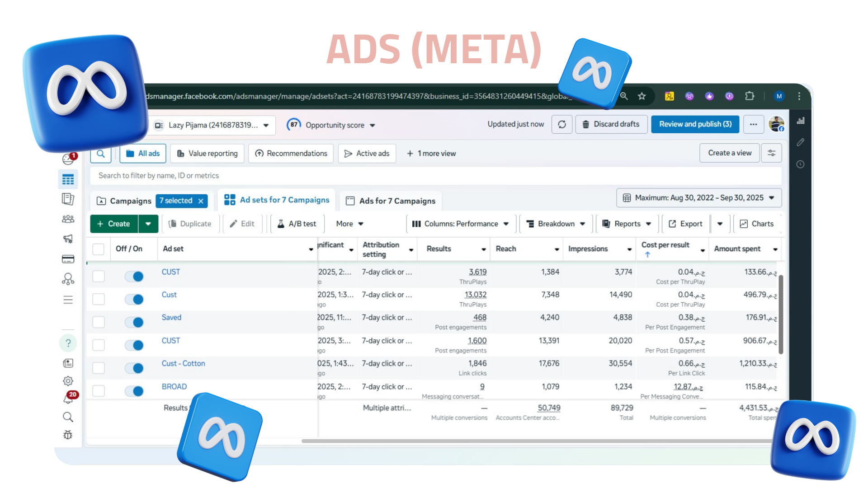
Task: Click the view customization sliders icon
Action: click(771, 153)
